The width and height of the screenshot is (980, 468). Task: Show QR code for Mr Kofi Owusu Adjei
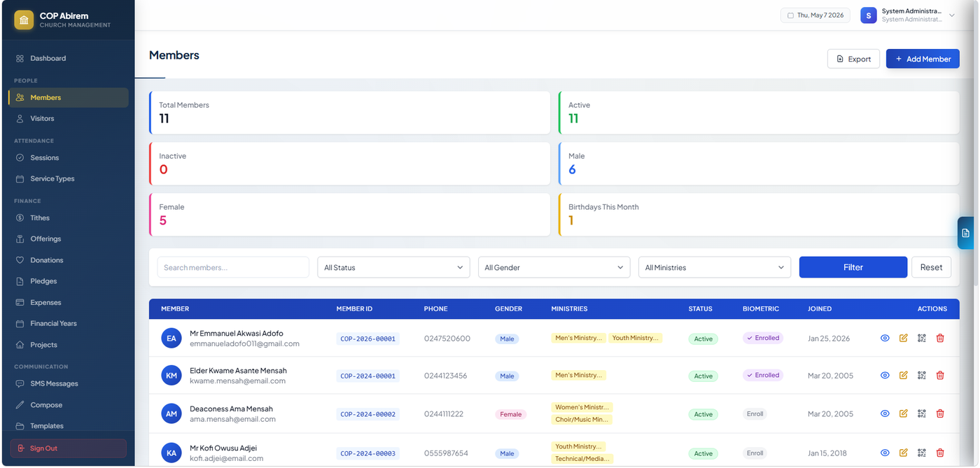[921, 453]
